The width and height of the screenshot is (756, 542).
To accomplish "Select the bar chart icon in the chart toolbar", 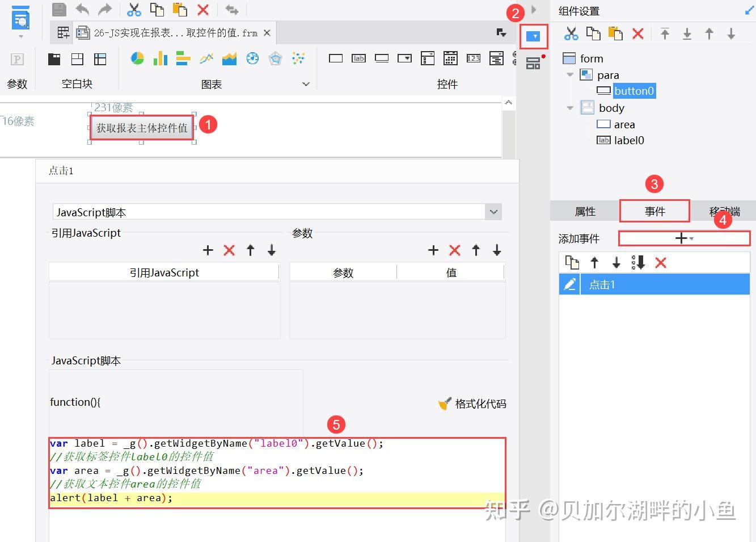I will 160,58.
